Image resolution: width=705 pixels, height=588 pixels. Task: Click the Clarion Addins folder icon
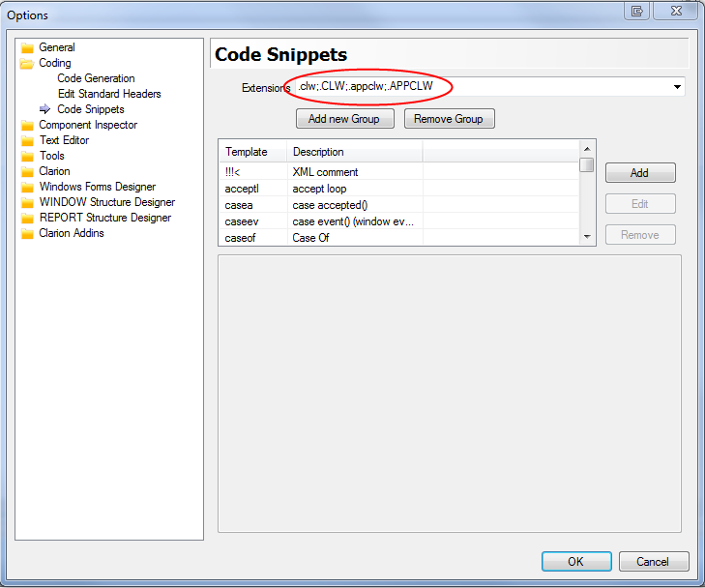click(27, 233)
